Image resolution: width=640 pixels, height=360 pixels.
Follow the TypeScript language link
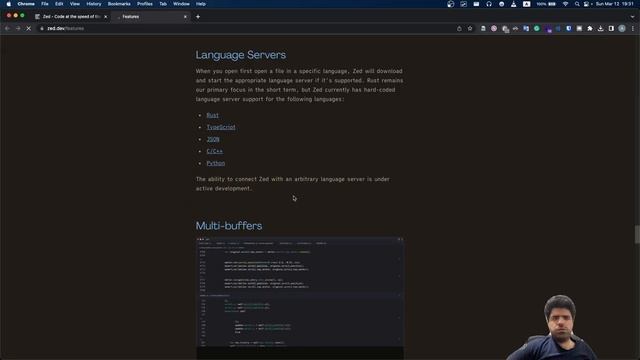(221, 127)
